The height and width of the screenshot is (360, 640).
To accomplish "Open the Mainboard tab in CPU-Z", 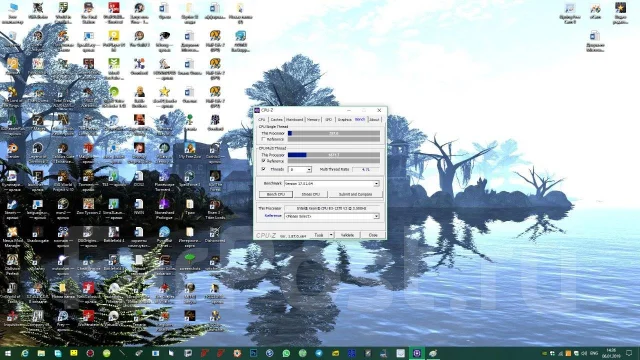I will [x=294, y=120].
